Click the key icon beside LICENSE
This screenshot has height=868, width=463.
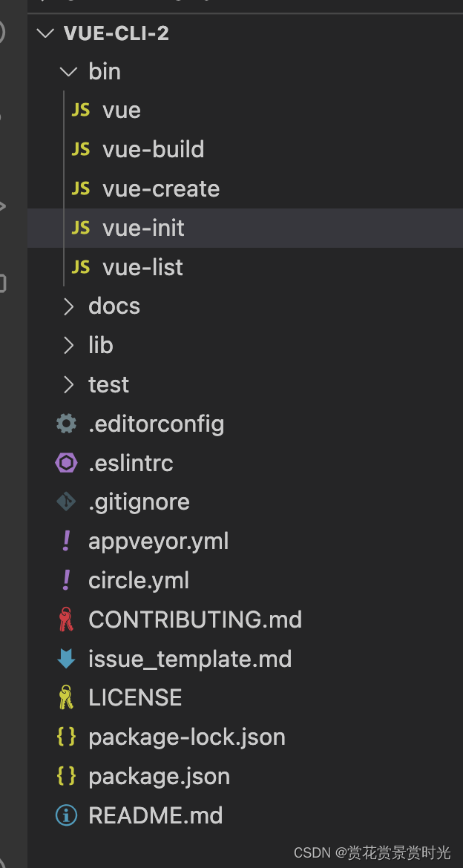(x=66, y=697)
